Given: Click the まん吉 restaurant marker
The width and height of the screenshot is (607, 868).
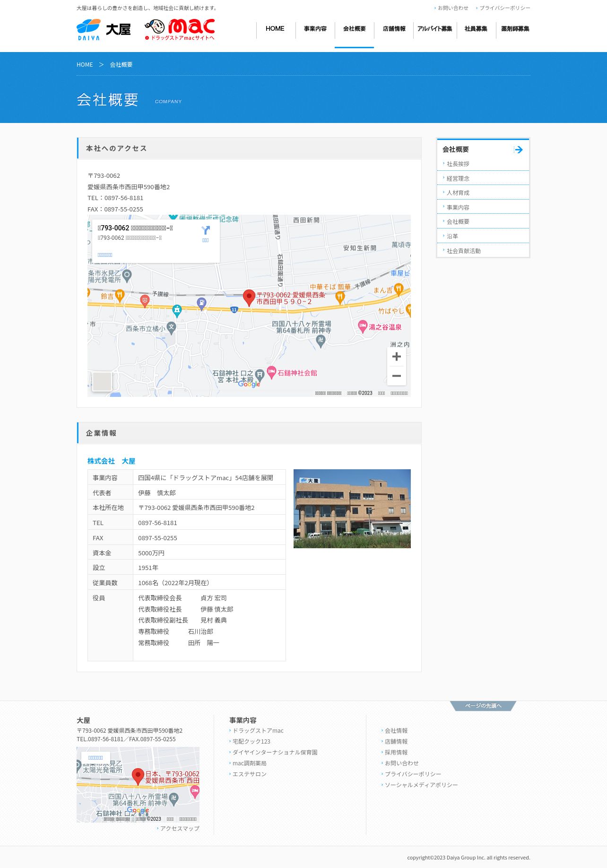Looking at the screenshot, I should pyautogui.click(x=399, y=289).
